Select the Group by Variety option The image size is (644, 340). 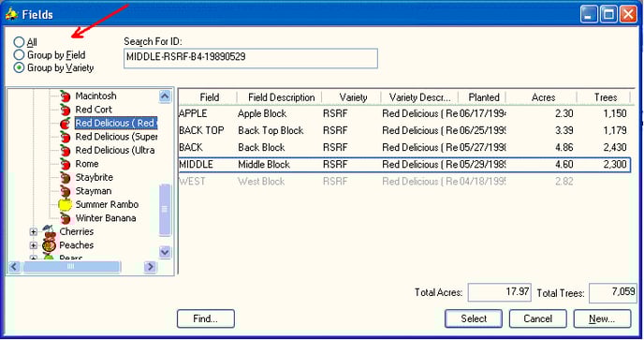[x=19, y=67]
